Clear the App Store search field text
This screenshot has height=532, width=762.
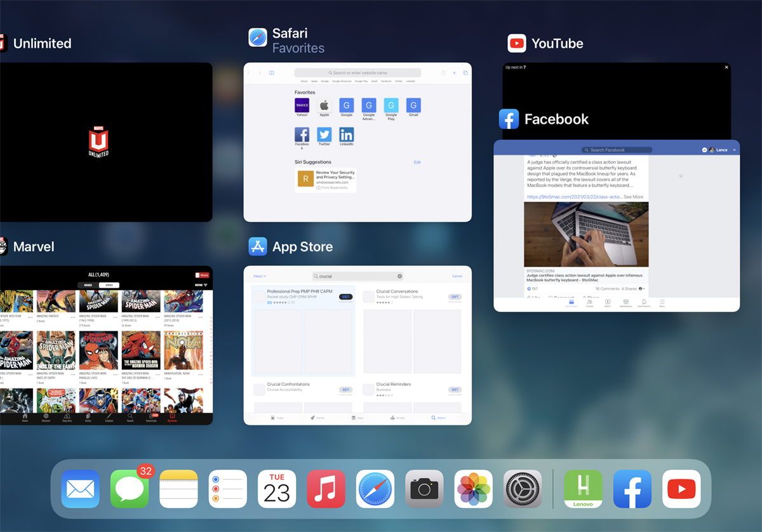(400, 276)
